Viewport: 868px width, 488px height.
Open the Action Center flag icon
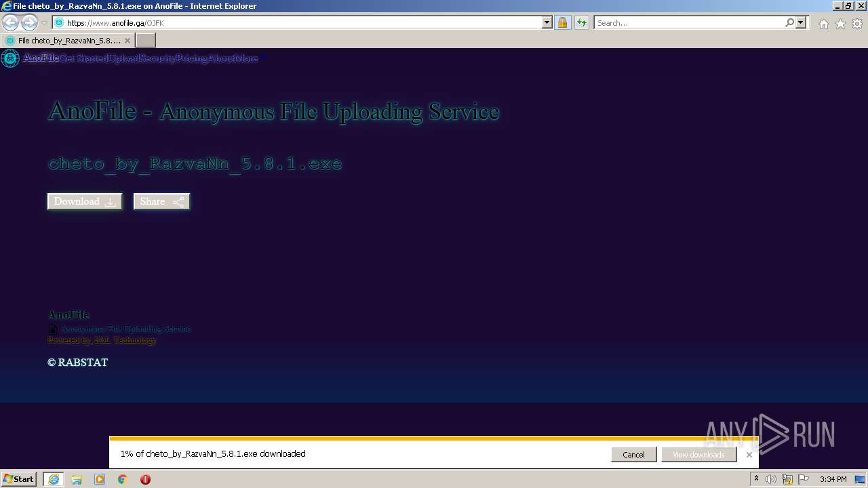coord(804,479)
